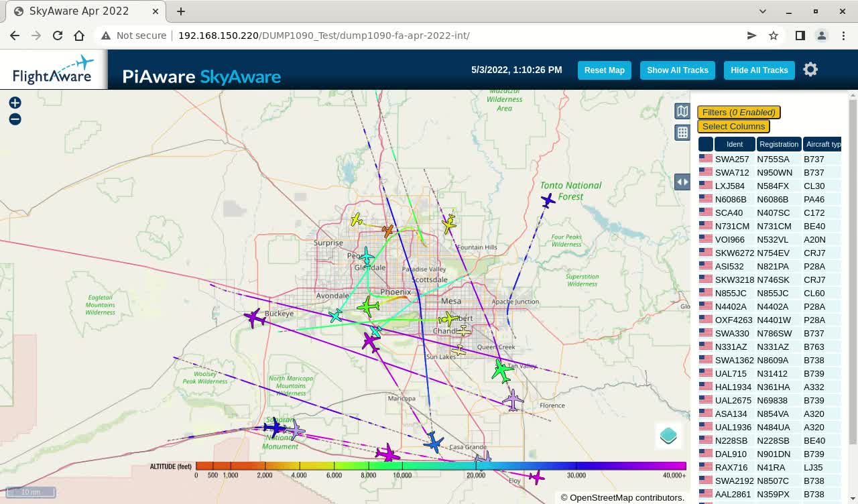The height and width of the screenshot is (504, 858).
Task: Click registration N407SC in the table
Action: pyautogui.click(x=774, y=212)
